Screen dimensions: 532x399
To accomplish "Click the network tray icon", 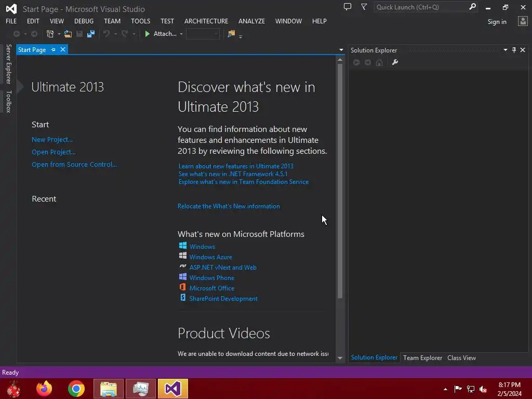I will click(x=471, y=389).
